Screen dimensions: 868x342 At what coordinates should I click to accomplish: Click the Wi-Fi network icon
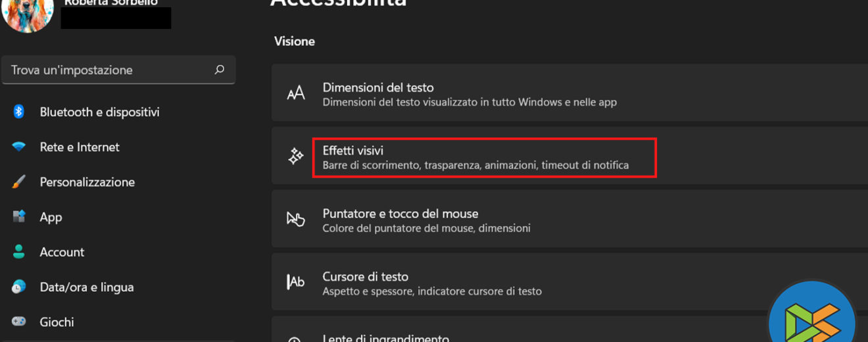(19, 147)
